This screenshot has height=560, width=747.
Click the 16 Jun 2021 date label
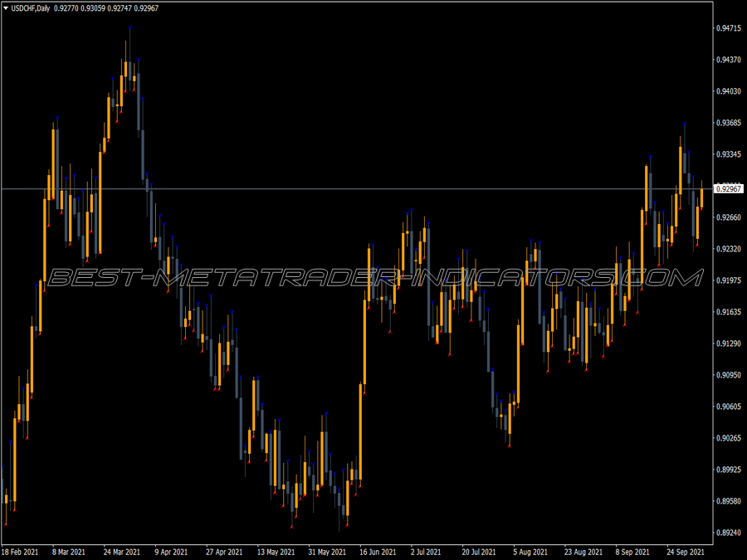click(378, 552)
